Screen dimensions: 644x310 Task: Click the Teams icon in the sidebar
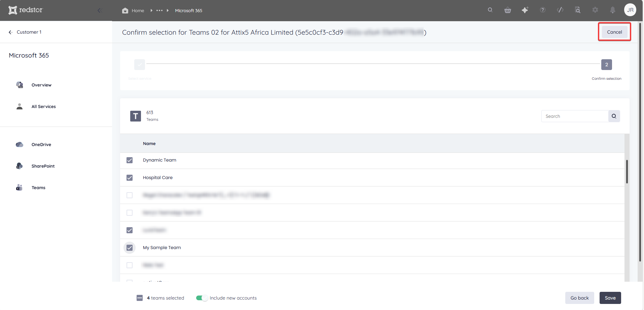tap(19, 187)
